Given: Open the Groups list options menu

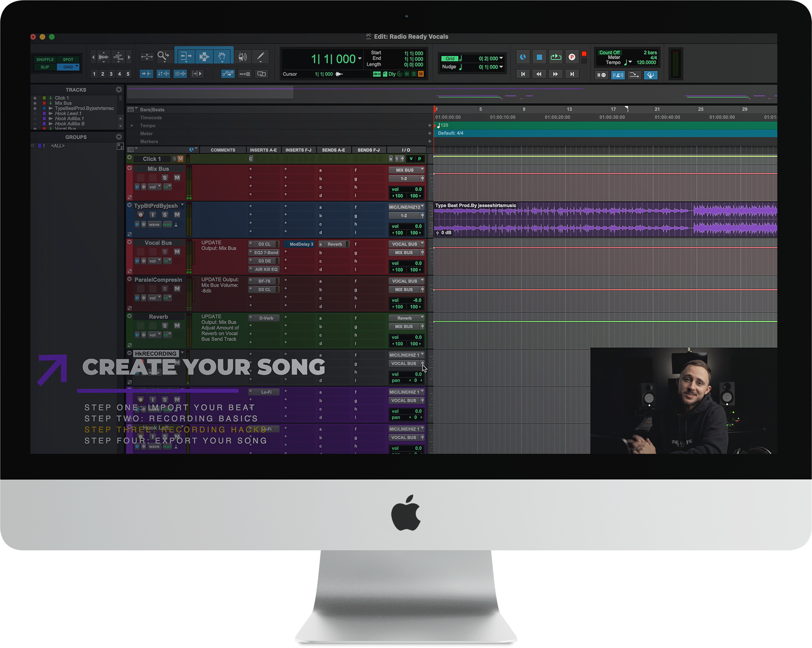Looking at the screenshot, I should tap(119, 137).
